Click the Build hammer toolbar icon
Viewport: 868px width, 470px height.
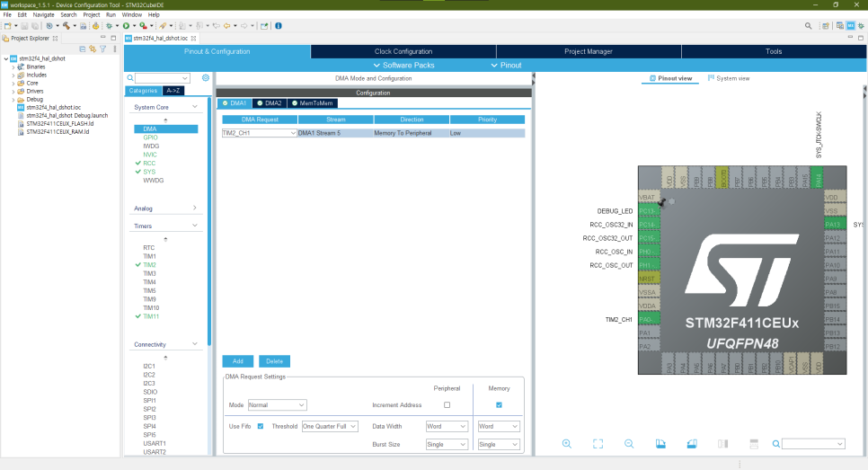click(x=66, y=25)
